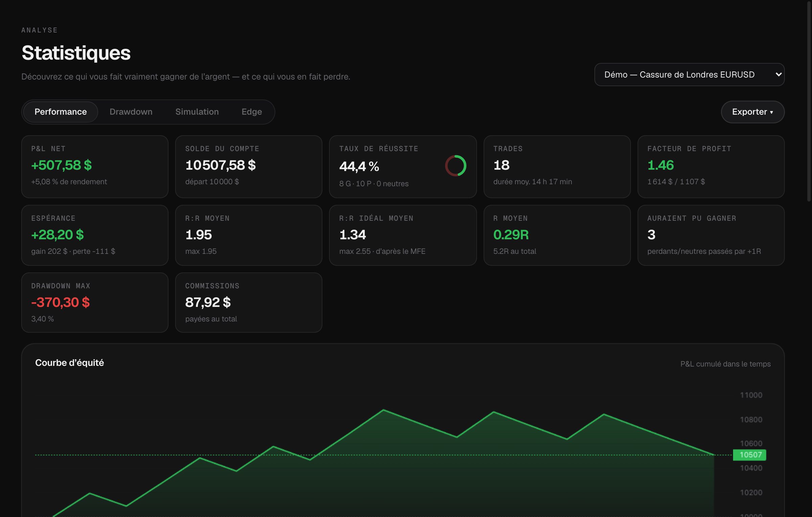Click the Facteur de profit value 1.46
This screenshot has width=812, height=517.
click(660, 165)
